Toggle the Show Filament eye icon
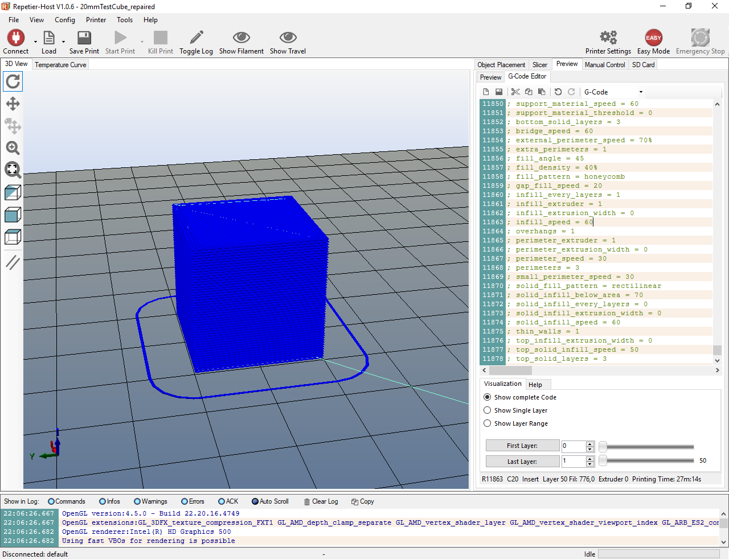 [241, 38]
